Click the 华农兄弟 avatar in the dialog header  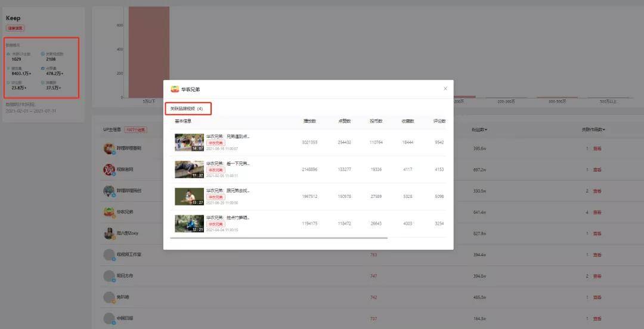pyautogui.click(x=175, y=89)
